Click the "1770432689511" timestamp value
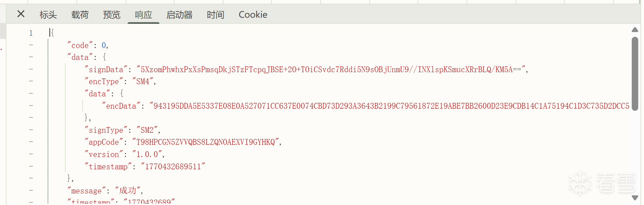The height and width of the screenshot is (205, 644). point(173,167)
